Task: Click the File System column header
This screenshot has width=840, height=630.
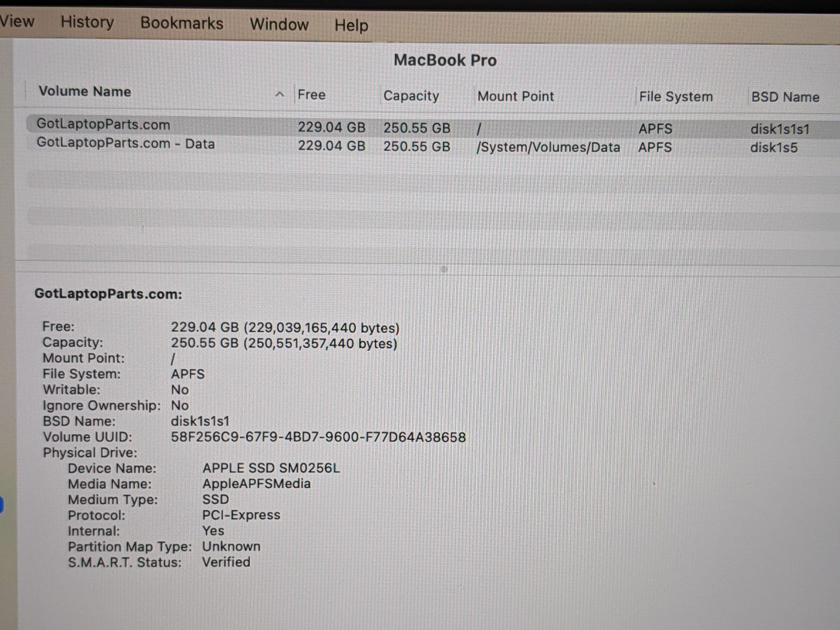Action: 675,97
